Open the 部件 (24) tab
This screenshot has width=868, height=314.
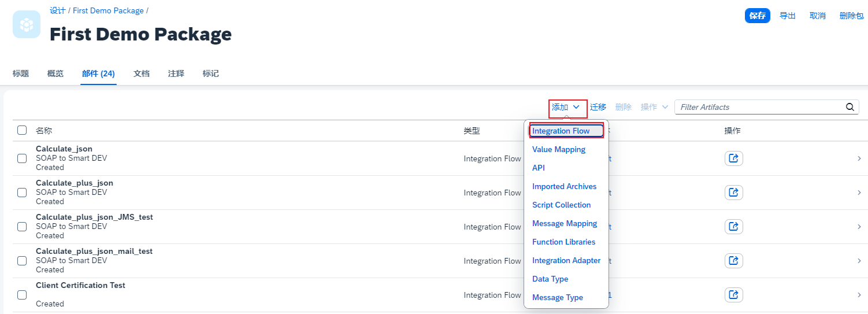pos(98,73)
